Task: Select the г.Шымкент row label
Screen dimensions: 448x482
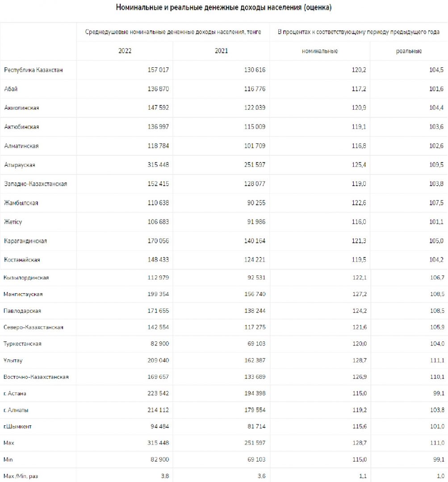Action: [x=17, y=427]
